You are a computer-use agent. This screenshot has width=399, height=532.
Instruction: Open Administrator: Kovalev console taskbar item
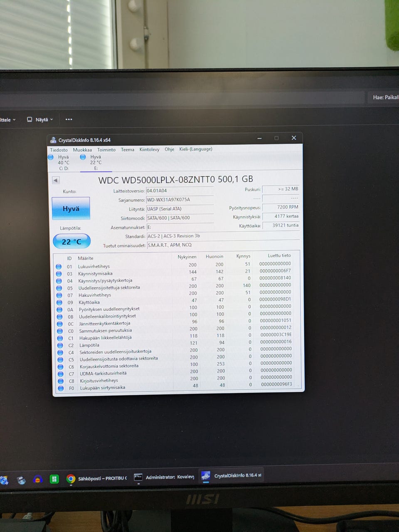[164, 477]
